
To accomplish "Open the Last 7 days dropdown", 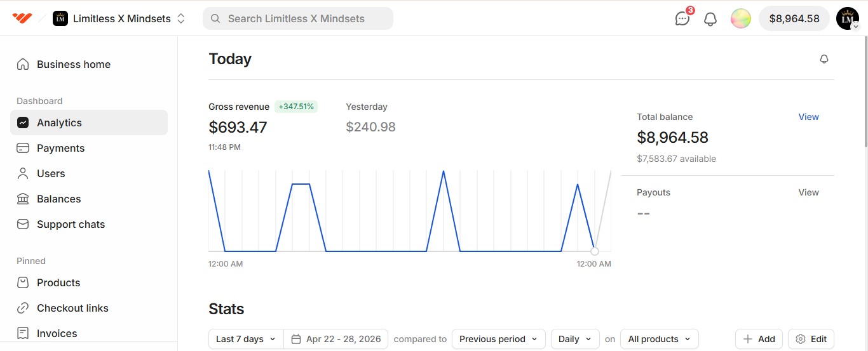I will (246, 339).
